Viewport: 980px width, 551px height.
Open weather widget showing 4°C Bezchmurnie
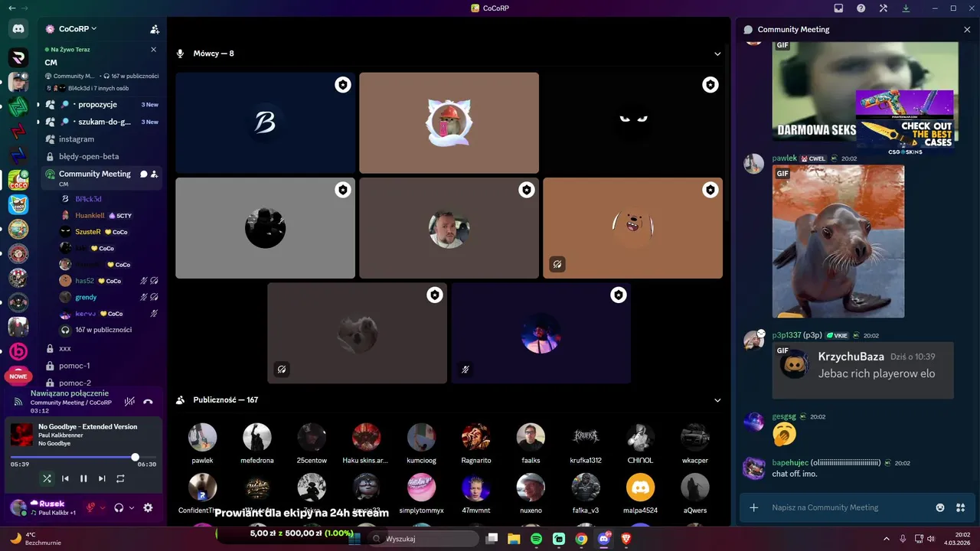click(37, 539)
